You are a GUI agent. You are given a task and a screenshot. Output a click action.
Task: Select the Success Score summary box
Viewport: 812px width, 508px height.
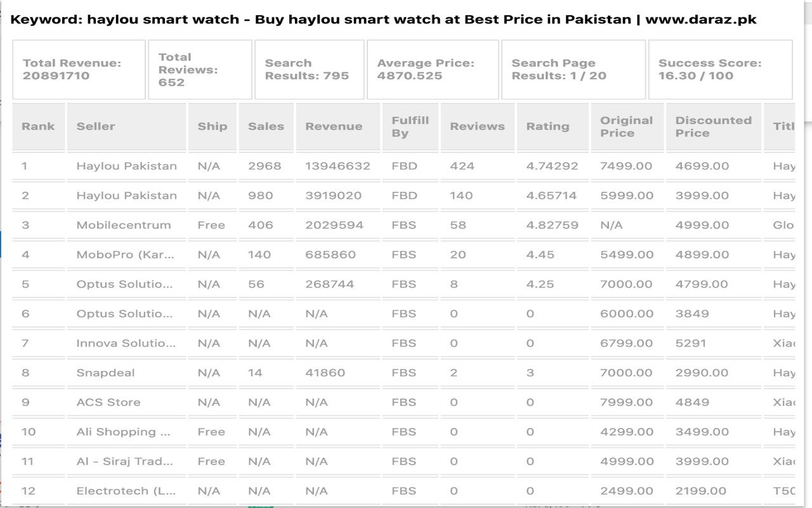coord(721,69)
